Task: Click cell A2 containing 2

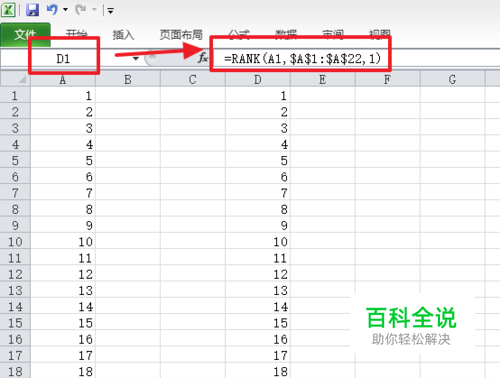Action: [63, 112]
